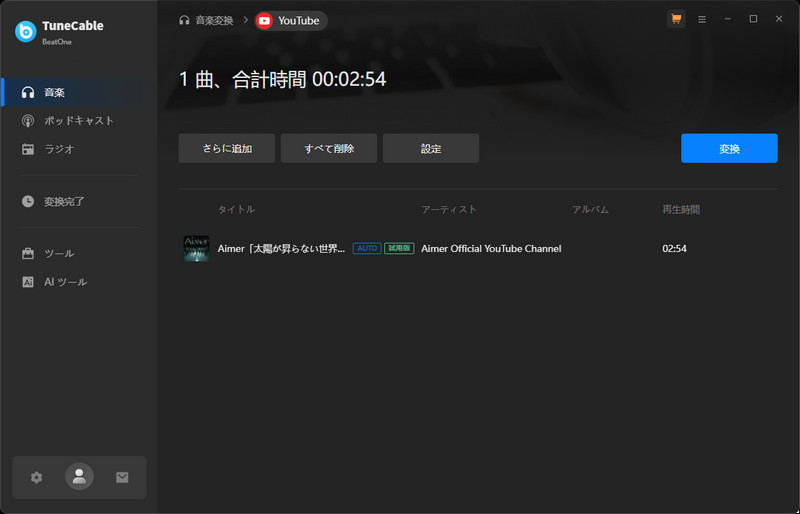800x514 pixels.
Task: Open the 設定 button
Action: pyautogui.click(x=431, y=149)
